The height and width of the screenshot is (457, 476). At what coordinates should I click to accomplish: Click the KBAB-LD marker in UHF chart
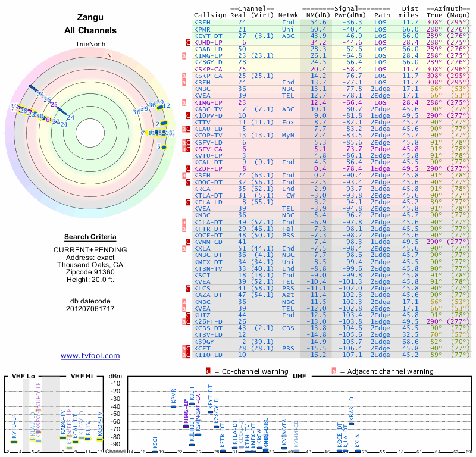[x=351, y=424]
